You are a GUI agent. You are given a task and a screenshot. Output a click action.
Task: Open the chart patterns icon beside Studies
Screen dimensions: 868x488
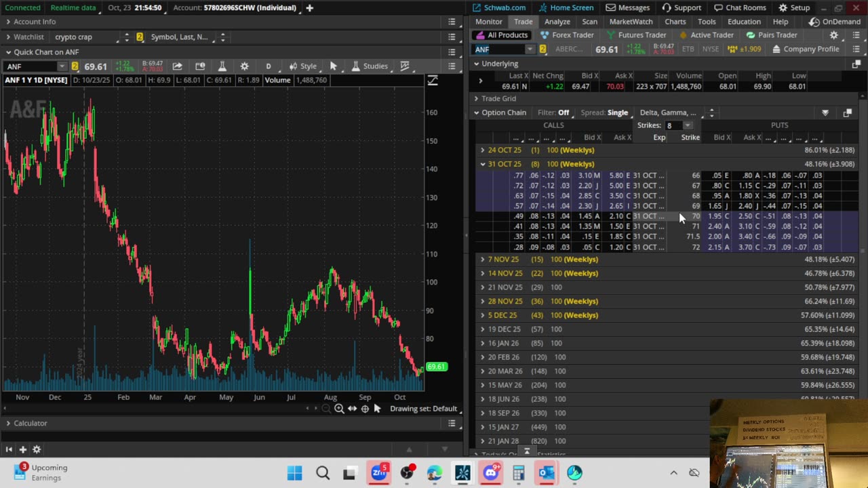pyautogui.click(x=405, y=66)
